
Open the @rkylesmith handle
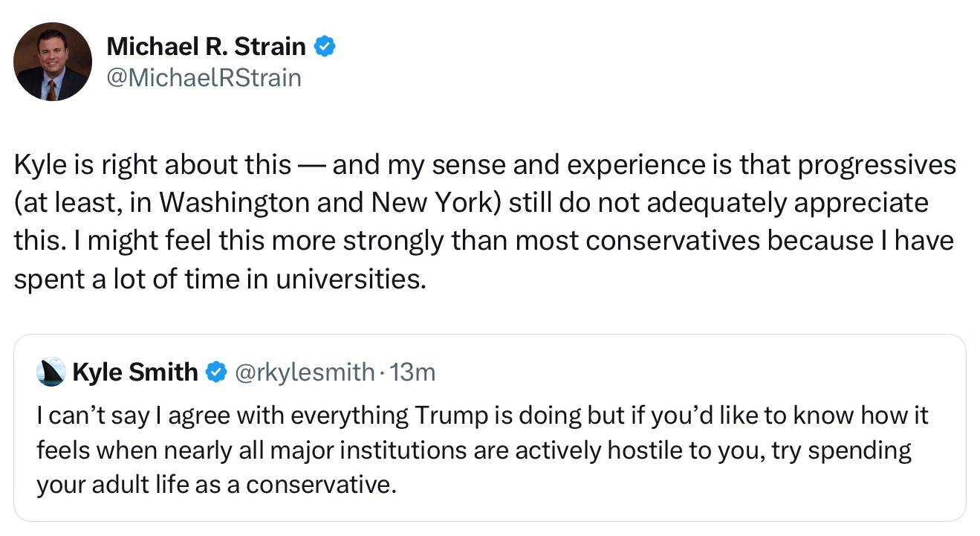[x=305, y=372]
